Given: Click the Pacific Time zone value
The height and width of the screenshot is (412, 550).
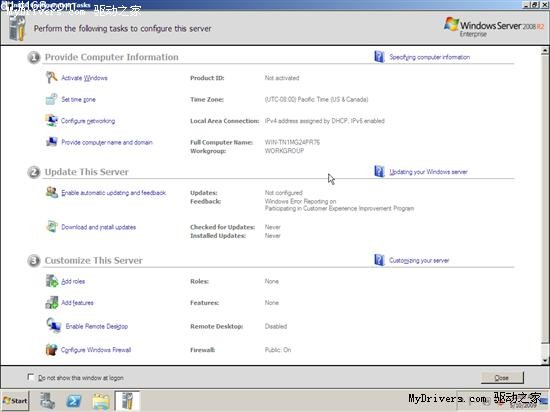Looking at the screenshot, I should [316, 100].
